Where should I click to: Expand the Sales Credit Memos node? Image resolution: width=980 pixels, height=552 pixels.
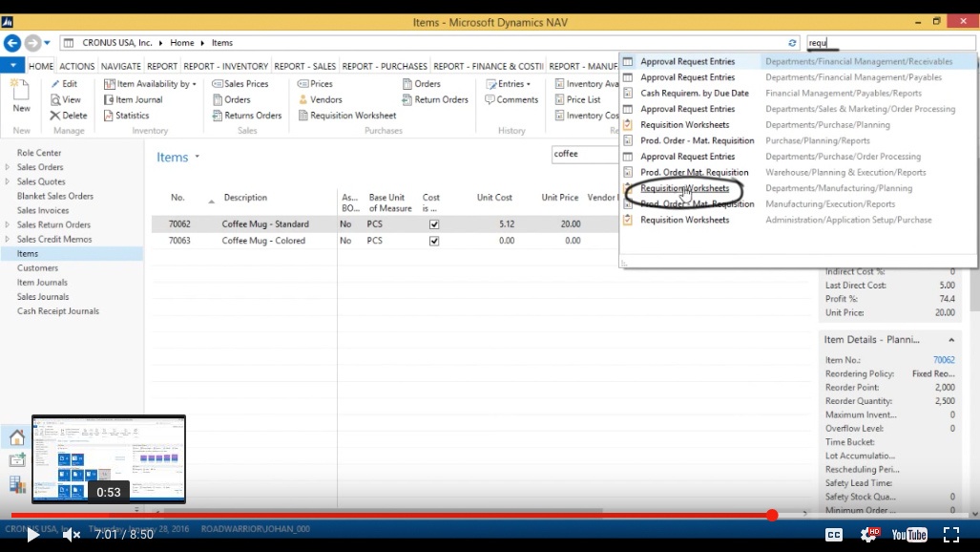coord(8,239)
